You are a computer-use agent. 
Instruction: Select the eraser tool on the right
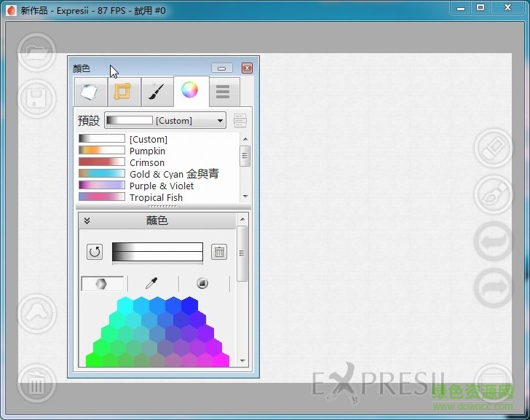493,148
